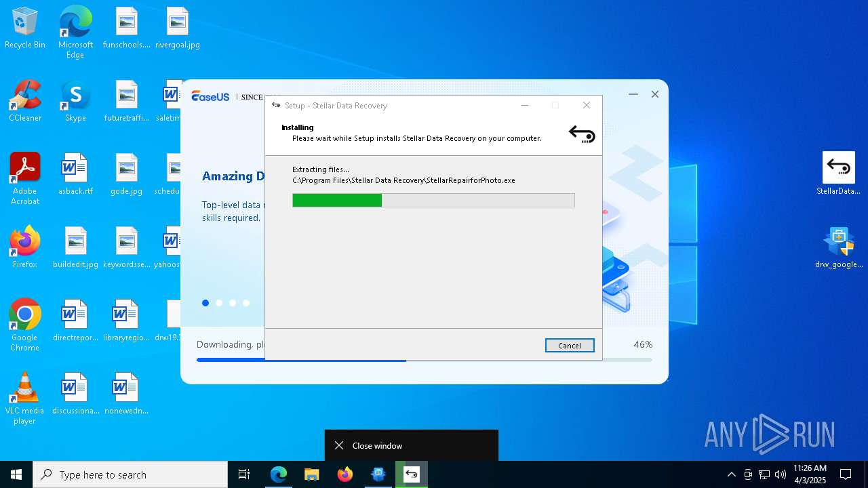
Task: Click the EaseUS logo in installer
Action: click(210, 96)
